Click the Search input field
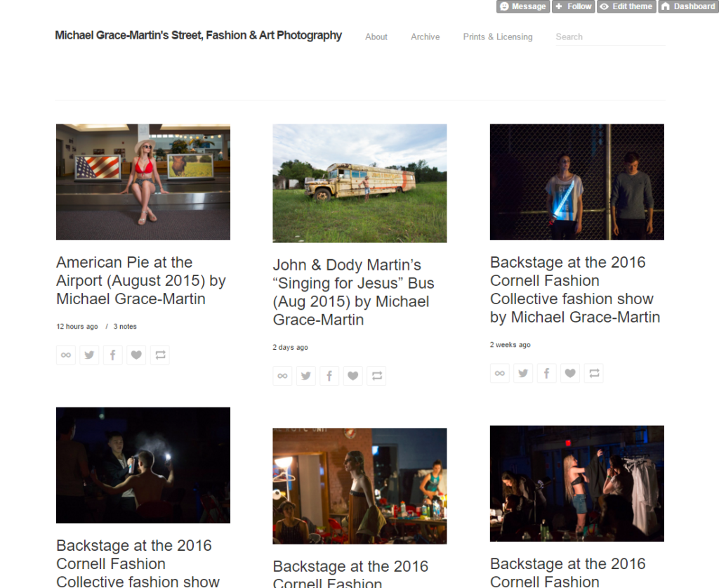This screenshot has width=719, height=588. click(609, 37)
